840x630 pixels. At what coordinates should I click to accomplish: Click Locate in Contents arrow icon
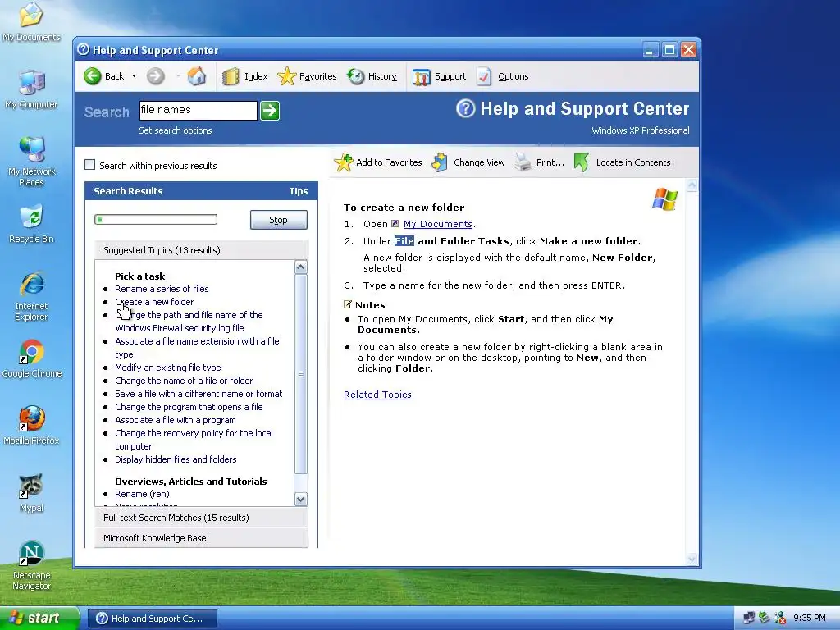582,162
